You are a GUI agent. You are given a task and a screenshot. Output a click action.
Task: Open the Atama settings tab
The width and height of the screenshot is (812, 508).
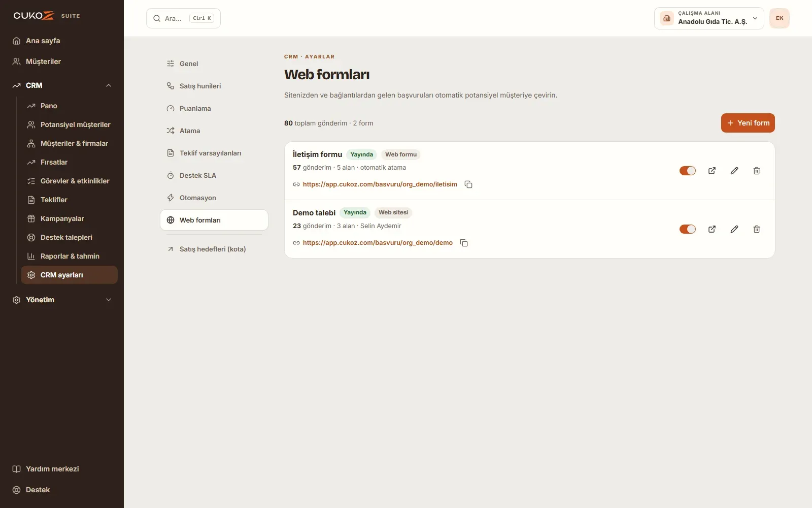(x=214, y=131)
